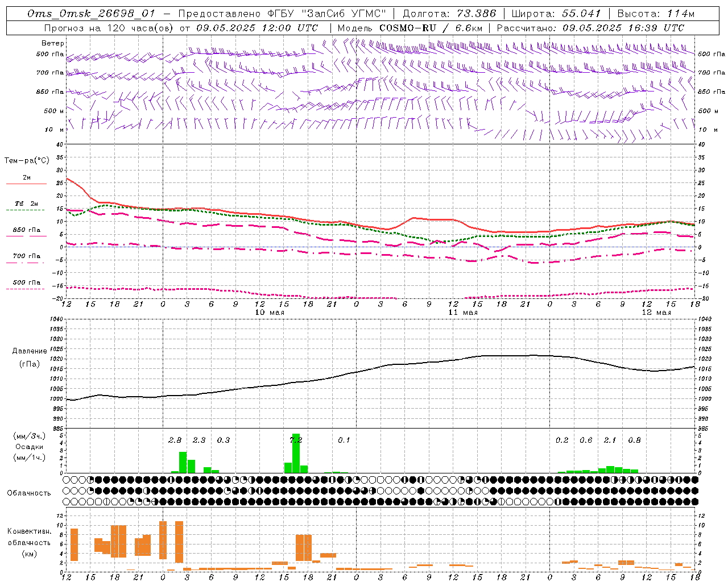Select the Модель COSMO-RU / 6.6км label
The height and width of the screenshot is (582, 728).
pos(409,28)
